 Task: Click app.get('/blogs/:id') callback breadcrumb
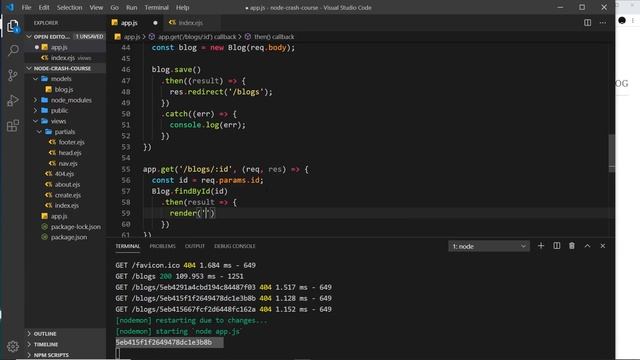coord(197,37)
